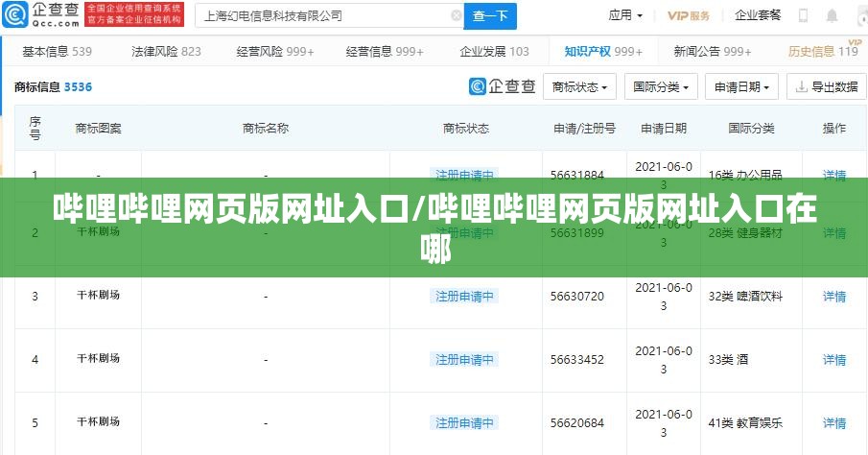Select registration number 56630720

pyautogui.click(x=576, y=297)
